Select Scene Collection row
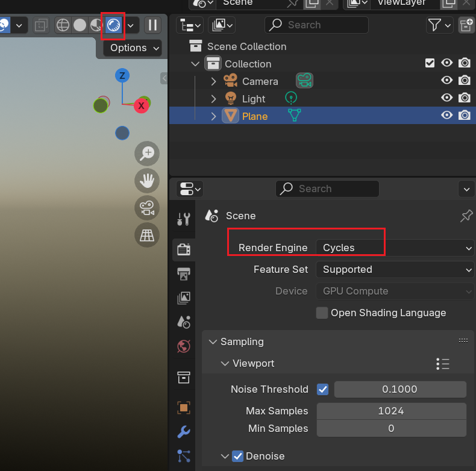The width and height of the screenshot is (476, 471). 322,46
